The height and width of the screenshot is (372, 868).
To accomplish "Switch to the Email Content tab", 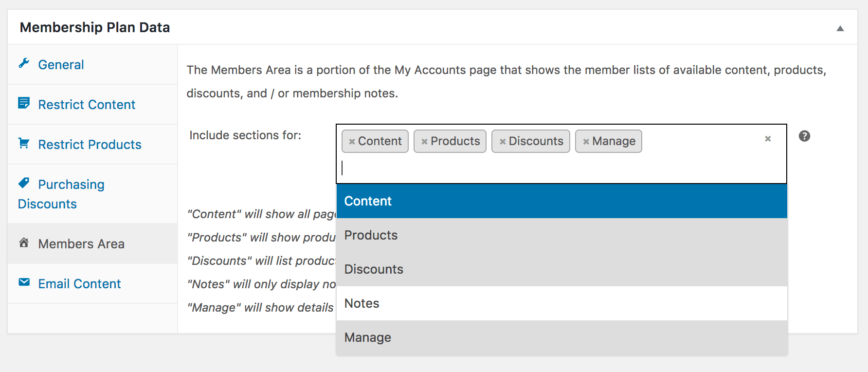I will [x=79, y=284].
